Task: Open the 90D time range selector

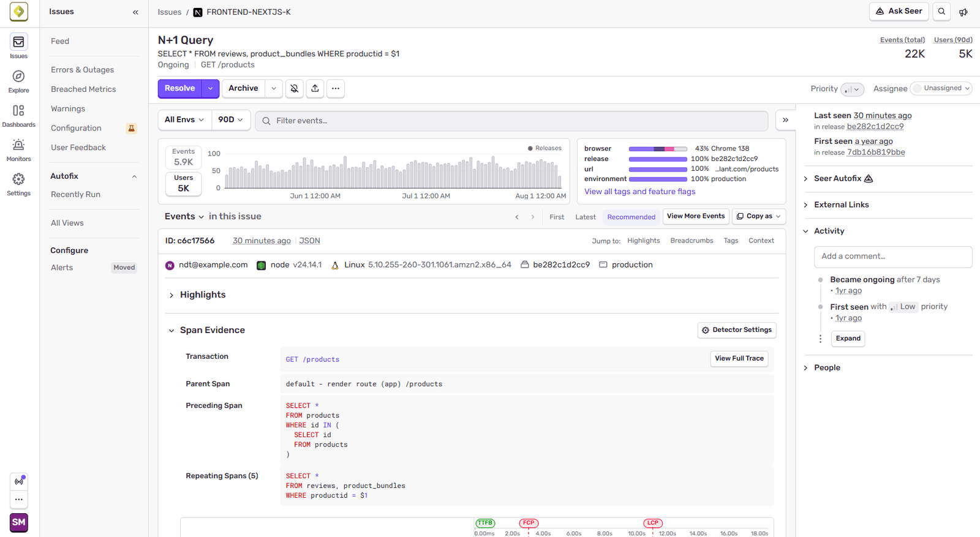Action: click(230, 120)
